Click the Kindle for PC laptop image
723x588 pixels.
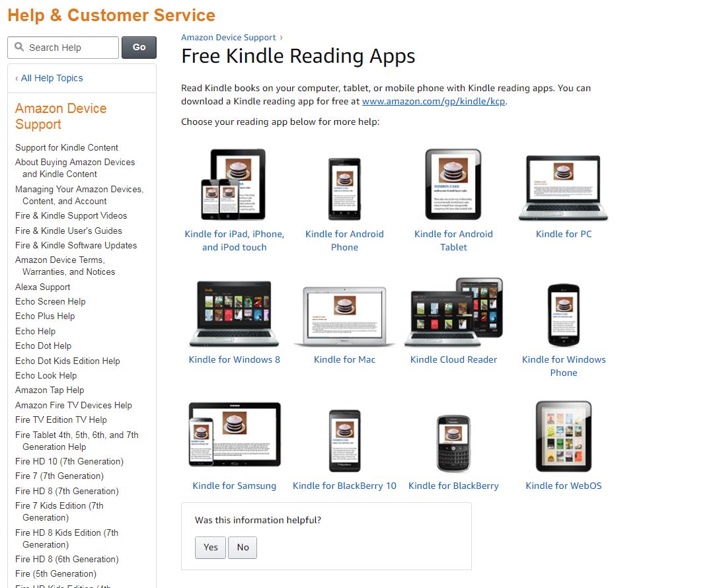[563, 188]
